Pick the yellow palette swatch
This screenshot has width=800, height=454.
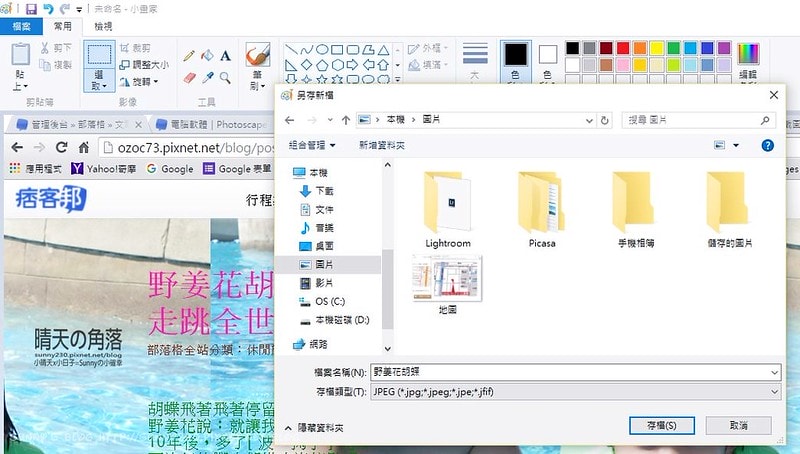coord(657,48)
